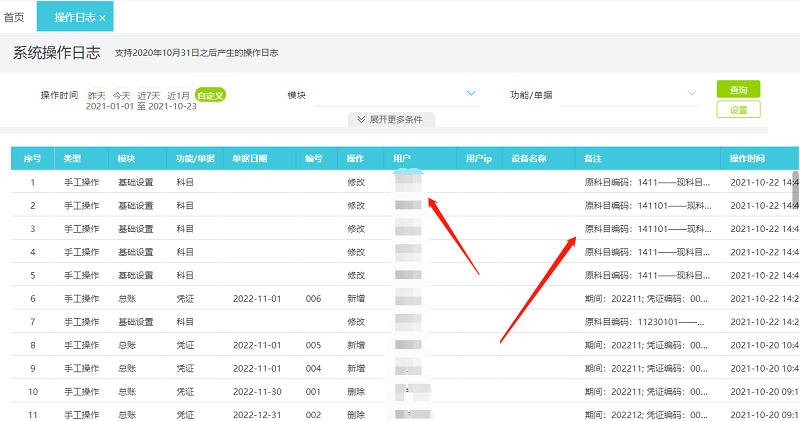
Task: Select the 操作日志 tab
Action: [75, 17]
